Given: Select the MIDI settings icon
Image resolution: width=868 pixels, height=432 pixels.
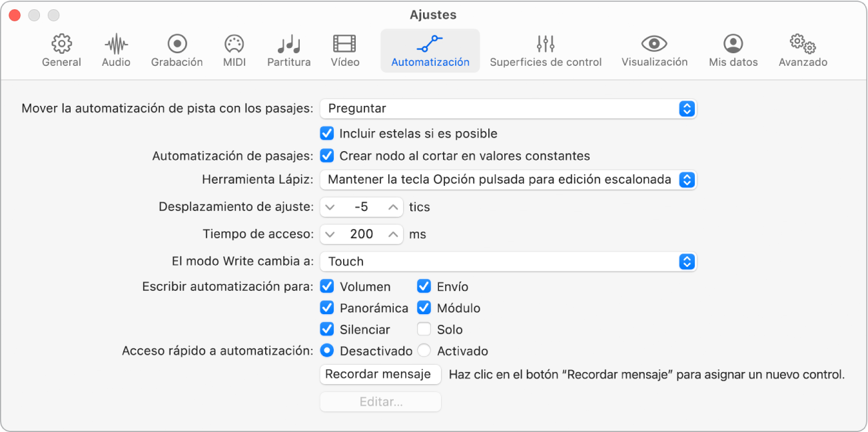Looking at the screenshot, I should (234, 50).
